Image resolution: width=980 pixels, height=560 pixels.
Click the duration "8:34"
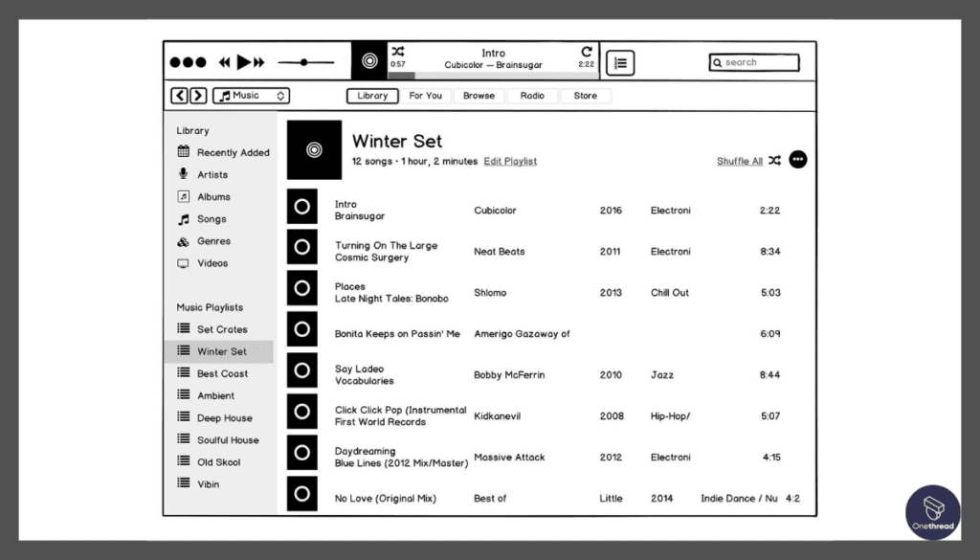pyautogui.click(x=770, y=251)
